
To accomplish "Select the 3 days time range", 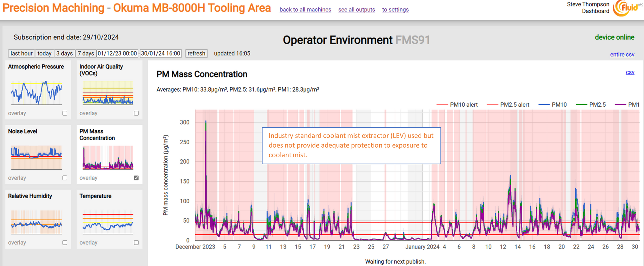I will click(x=64, y=53).
